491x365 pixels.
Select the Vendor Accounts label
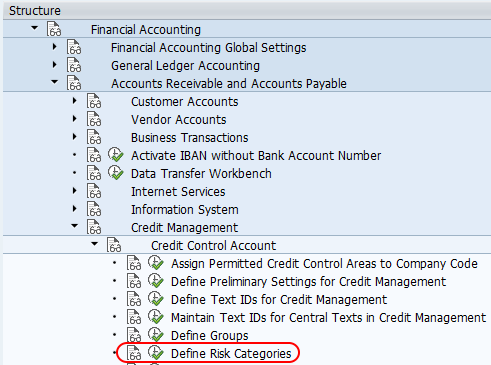point(179,120)
